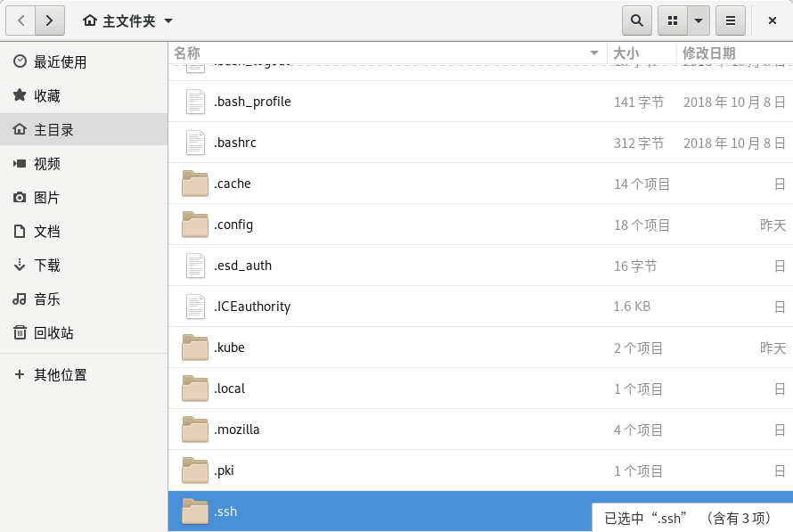This screenshot has height=532, width=793.
Task: Close the file manager window
Action: (773, 20)
